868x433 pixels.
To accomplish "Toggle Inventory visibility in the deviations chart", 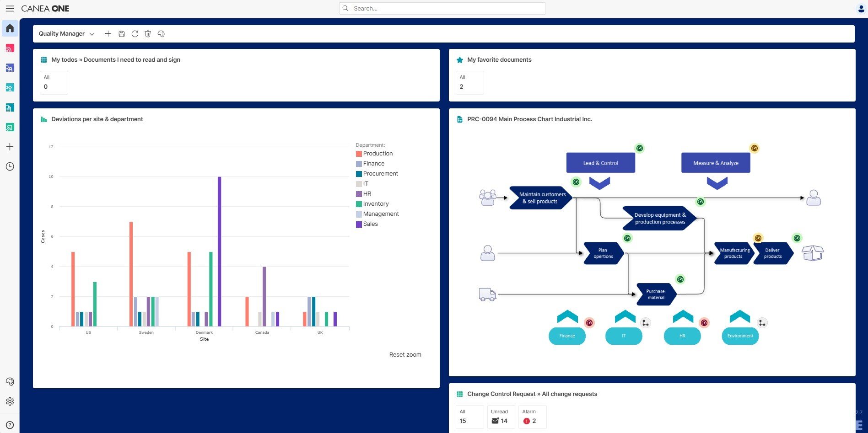I will coord(375,203).
